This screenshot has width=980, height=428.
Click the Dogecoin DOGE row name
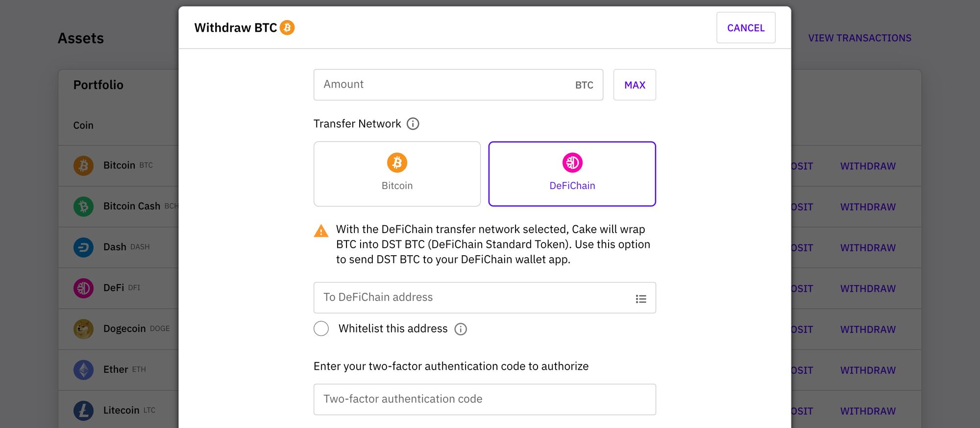point(136,329)
